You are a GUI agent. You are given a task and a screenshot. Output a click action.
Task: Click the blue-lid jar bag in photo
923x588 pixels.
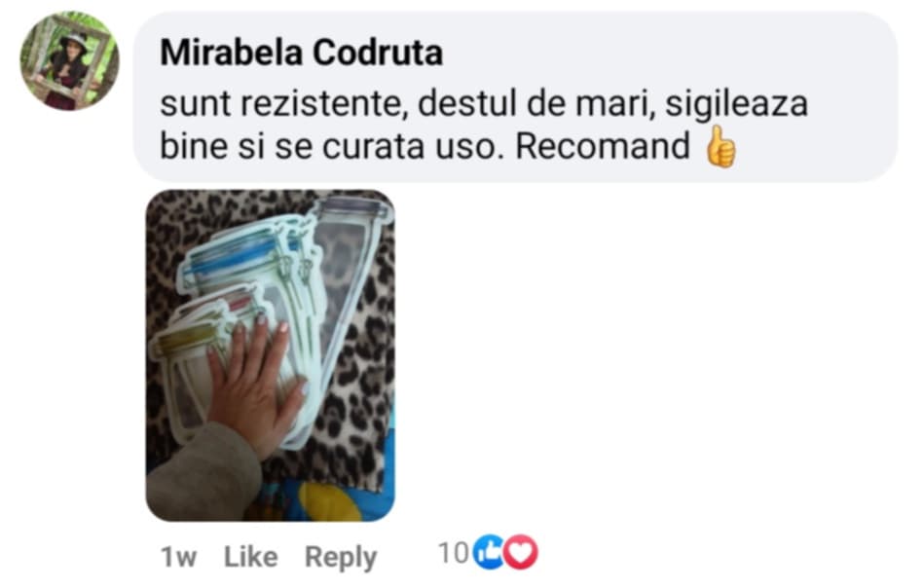(244, 259)
